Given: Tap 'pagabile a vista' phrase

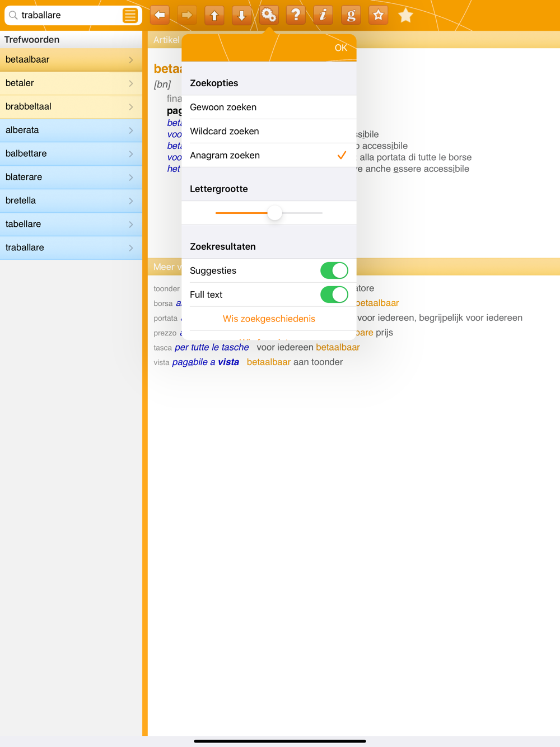Looking at the screenshot, I should [206, 362].
